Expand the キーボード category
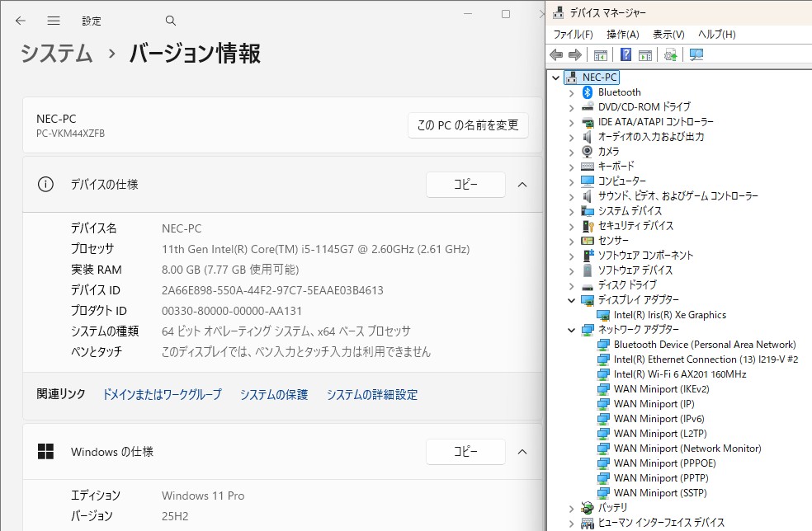Viewport: 812px width, 531px height. (x=571, y=167)
